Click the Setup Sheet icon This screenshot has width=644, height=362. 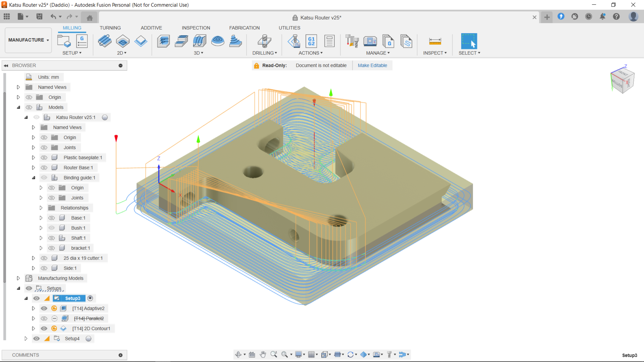tap(329, 41)
